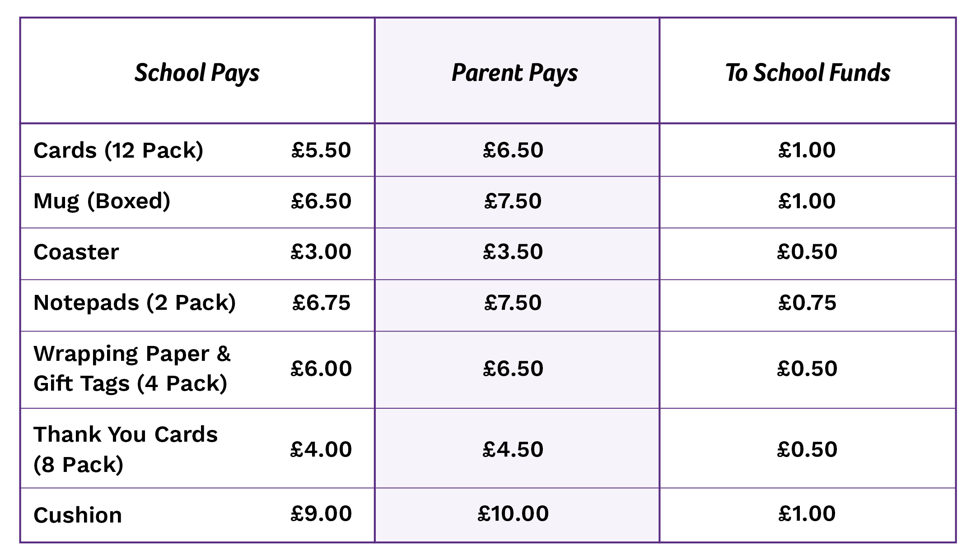Click the Thank You Cards (8 Pack) label
Image resolution: width=976 pixels, height=560 pixels.
coord(126,449)
